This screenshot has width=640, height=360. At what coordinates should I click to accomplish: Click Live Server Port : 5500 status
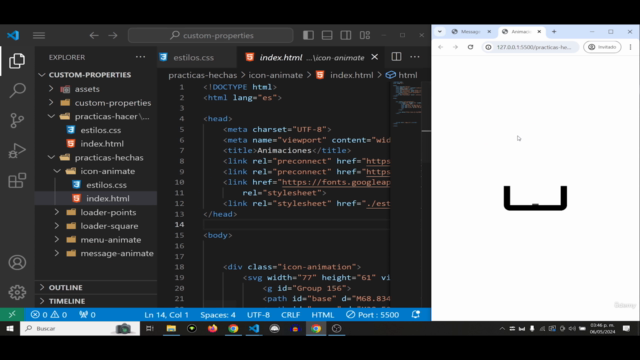pyautogui.click(x=372, y=315)
